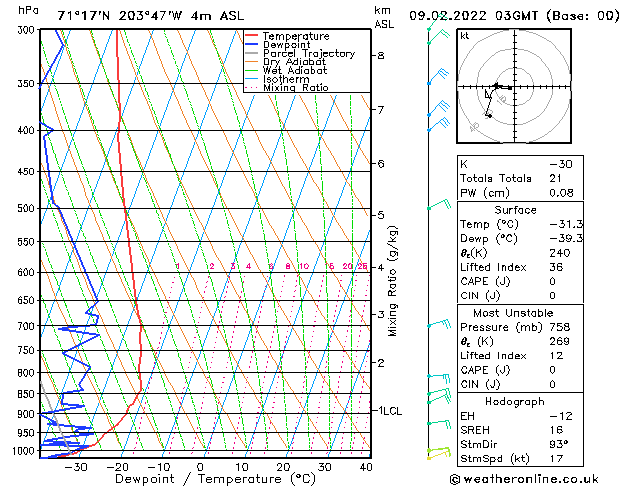The width and height of the screenshot is (629, 486).
Task: Click the km ASL altitude axis label
Action: pyautogui.click(x=384, y=17)
